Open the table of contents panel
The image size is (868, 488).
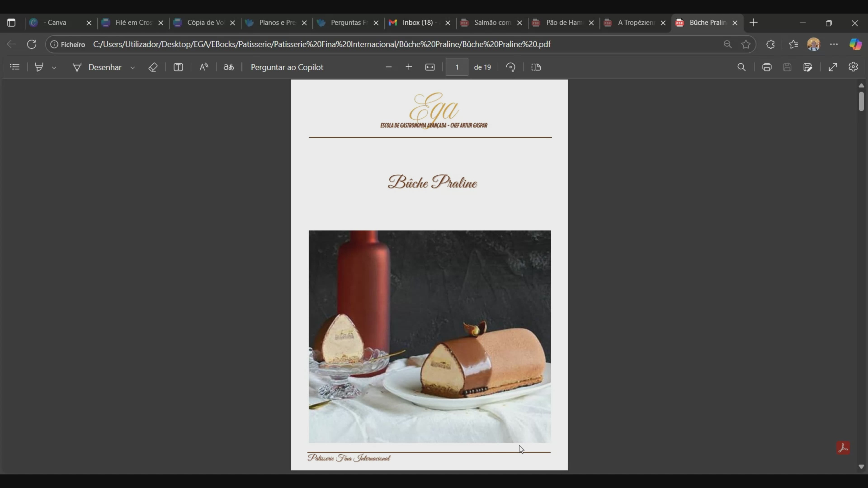click(15, 67)
